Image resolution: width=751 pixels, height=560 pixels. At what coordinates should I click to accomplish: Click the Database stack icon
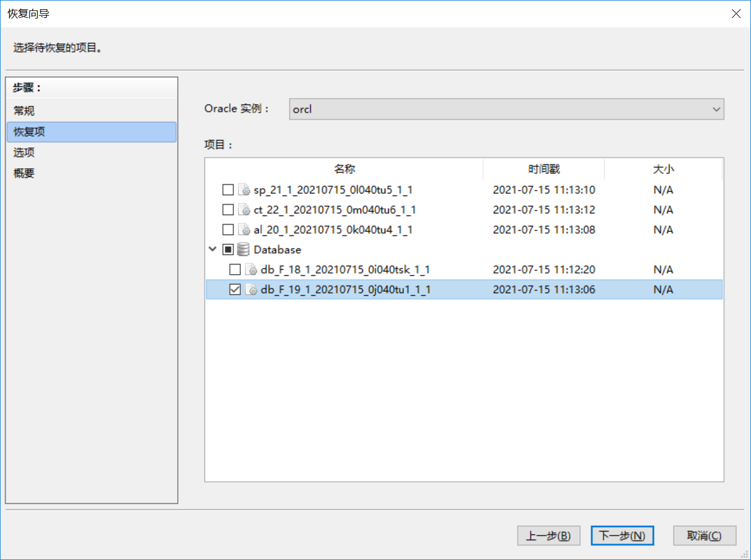point(244,250)
